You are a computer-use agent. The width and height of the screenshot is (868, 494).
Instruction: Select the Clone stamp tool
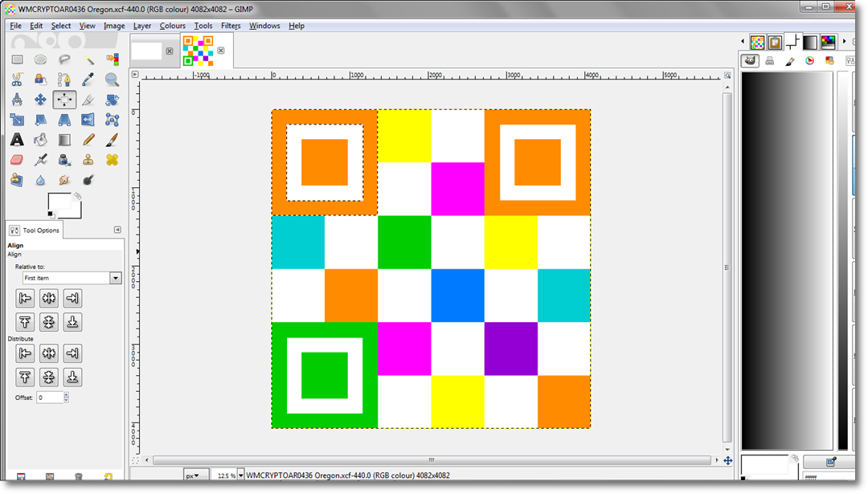click(88, 160)
